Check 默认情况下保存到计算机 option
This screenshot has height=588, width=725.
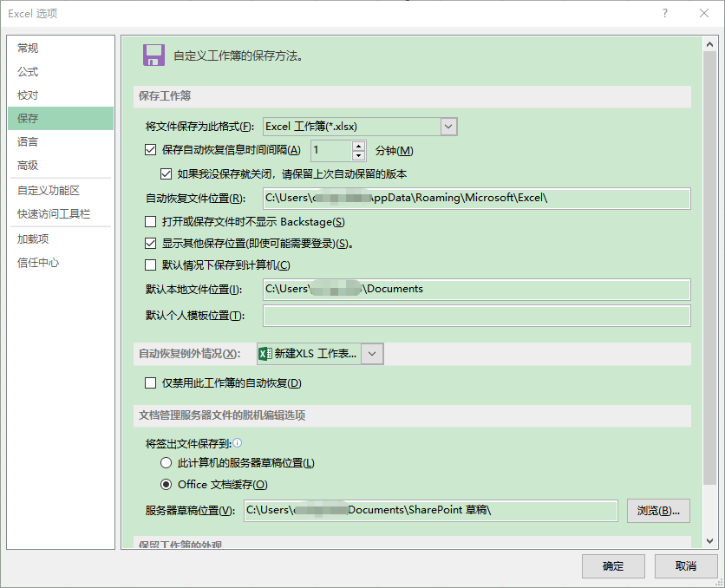(150, 265)
